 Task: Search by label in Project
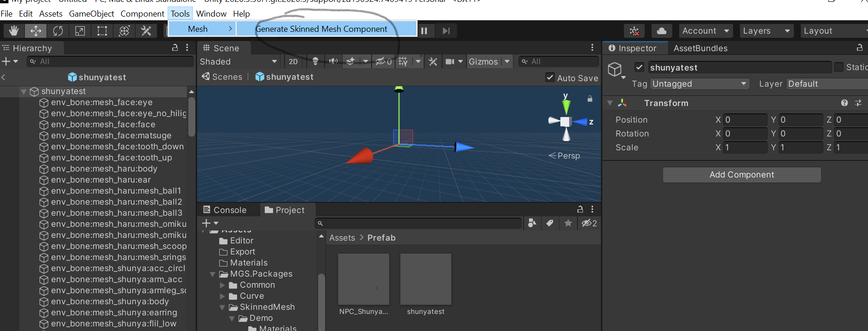[550, 223]
